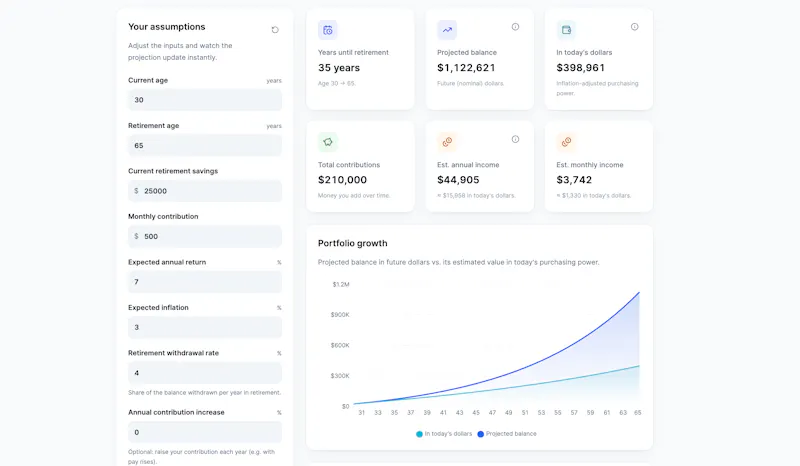The image size is (800, 466).
Task: Click the wallet icon on the In today's dollars card
Action: (566, 30)
